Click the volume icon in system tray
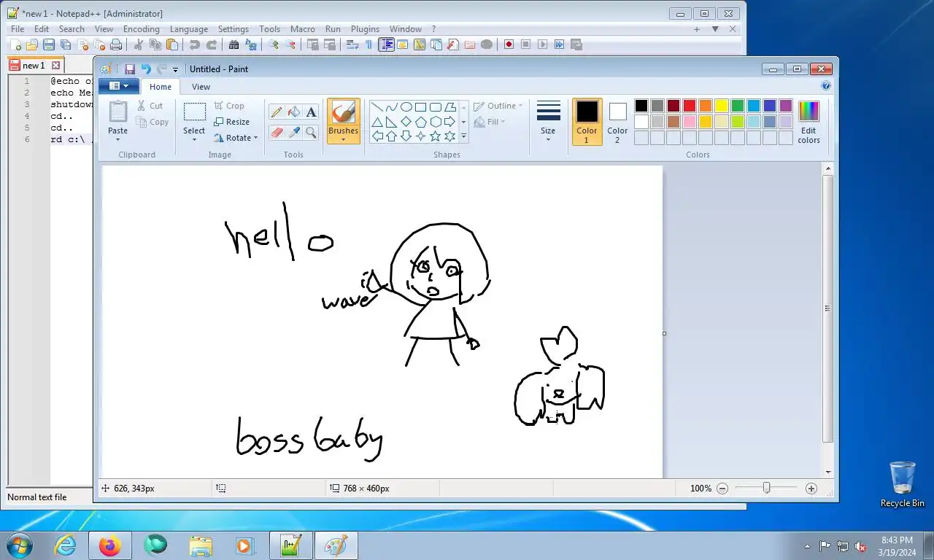Screen dimensions: 934x560 coord(860,546)
